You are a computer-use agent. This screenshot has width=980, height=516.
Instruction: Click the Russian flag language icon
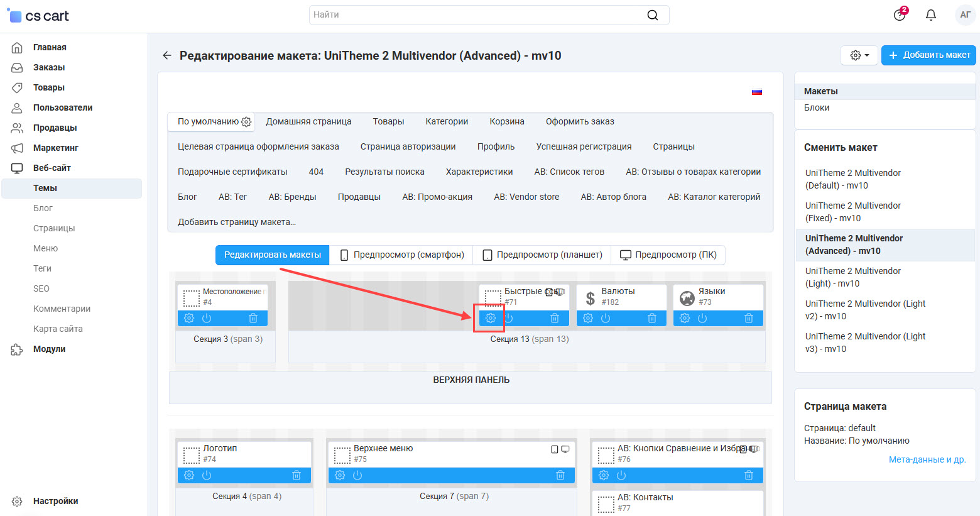tap(757, 92)
